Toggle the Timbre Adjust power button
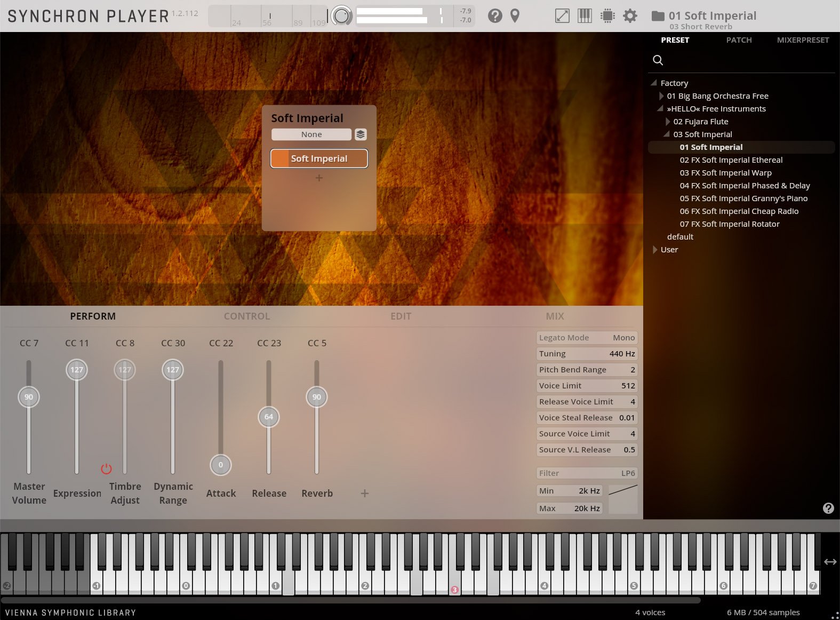840x620 pixels. tap(106, 469)
